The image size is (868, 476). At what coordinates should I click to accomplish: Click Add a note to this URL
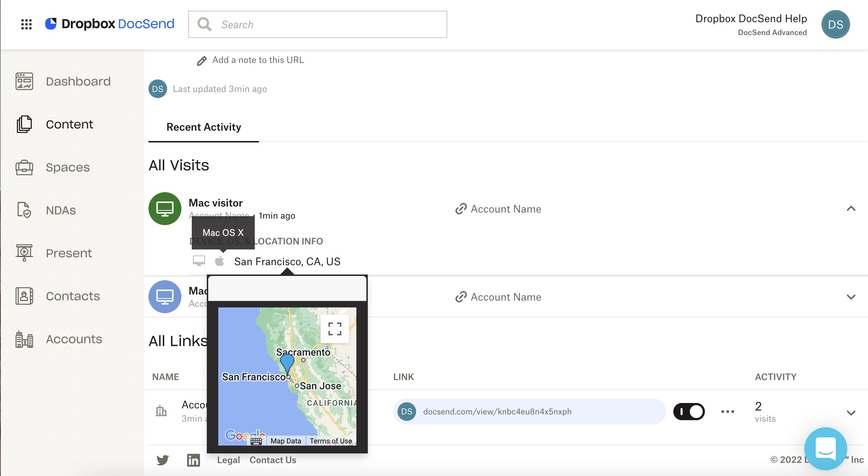pyautogui.click(x=258, y=60)
